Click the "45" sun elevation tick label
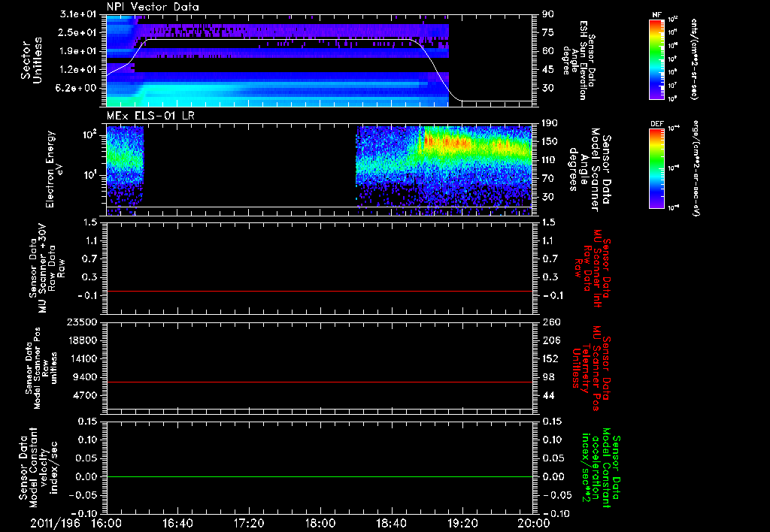This screenshot has width=770, height=532. coord(548,70)
